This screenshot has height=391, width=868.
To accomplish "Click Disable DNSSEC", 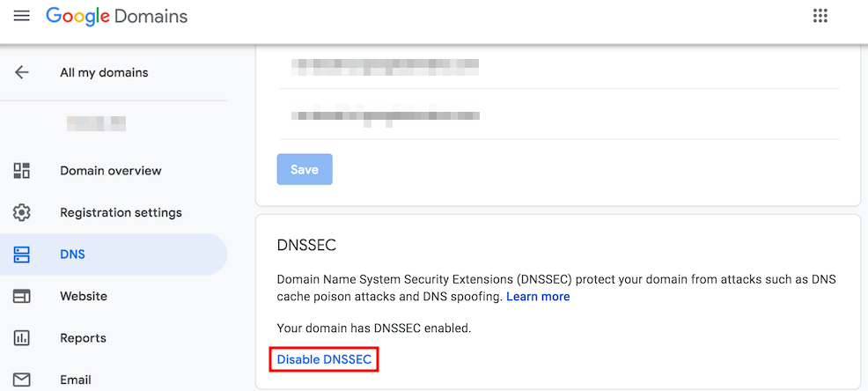I will point(324,359).
